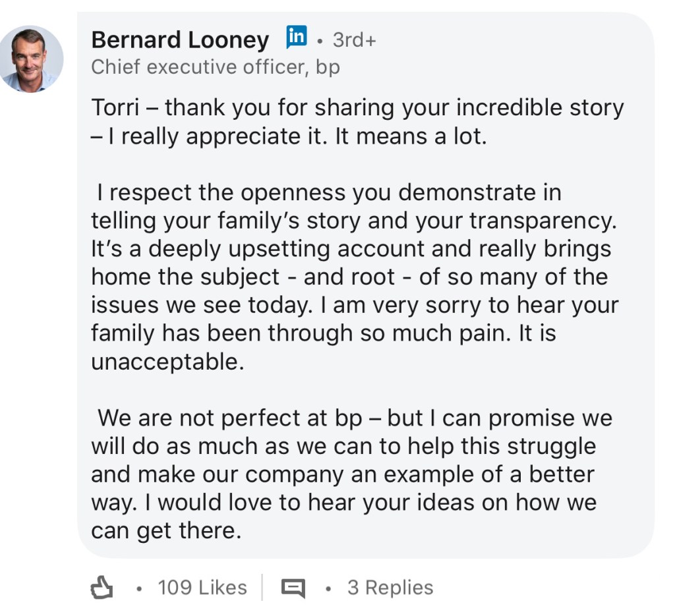675x616 pixels.
Task: Open the "3 Replies" thread
Action: (390, 588)
